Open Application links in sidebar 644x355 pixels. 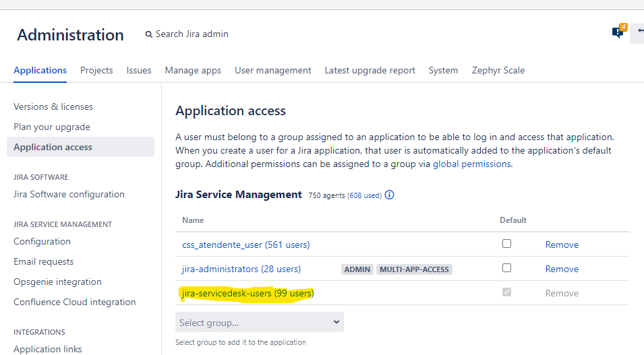[48, 349]
